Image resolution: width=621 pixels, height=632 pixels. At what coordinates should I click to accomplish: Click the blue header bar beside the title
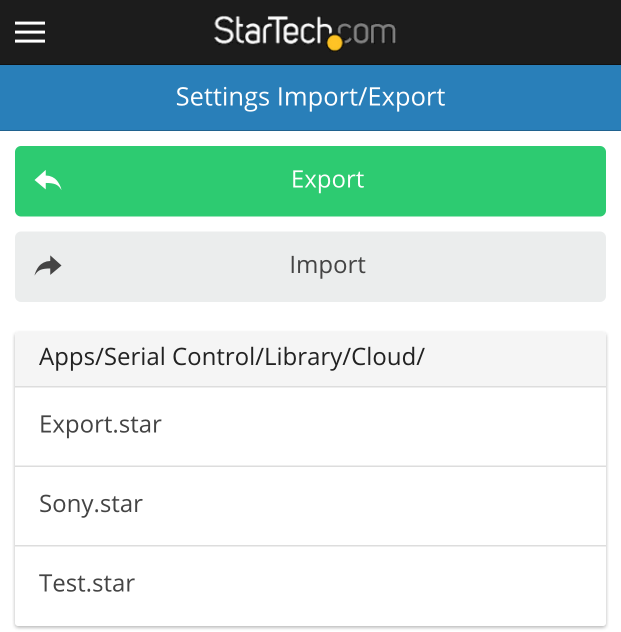click(532, 98)
